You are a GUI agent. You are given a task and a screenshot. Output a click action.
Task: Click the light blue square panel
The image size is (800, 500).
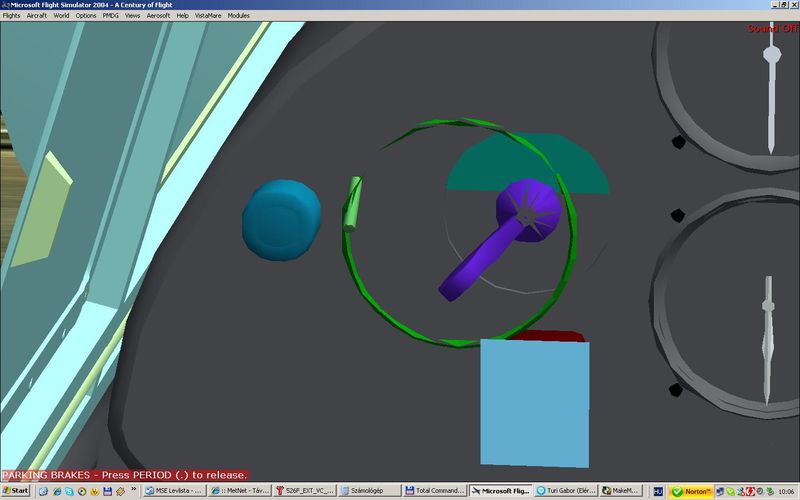click(x=534, y=400)
